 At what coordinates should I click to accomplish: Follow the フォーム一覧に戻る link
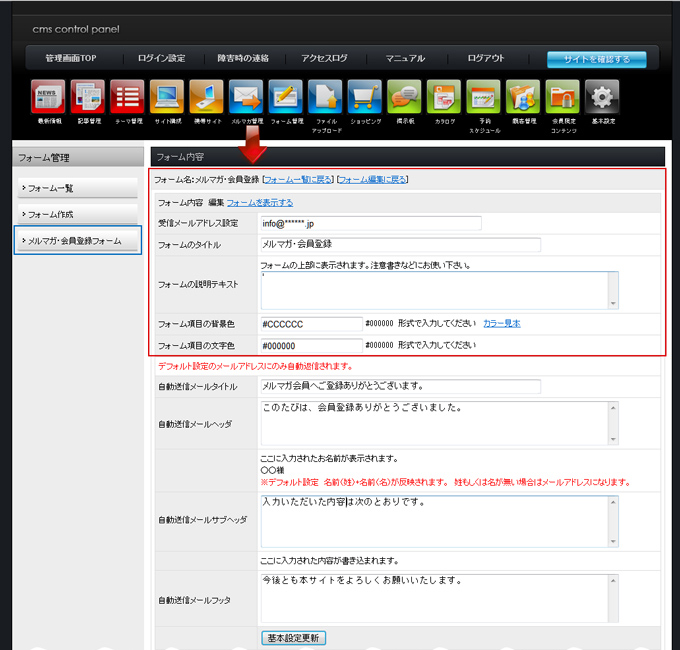point(297,180)
